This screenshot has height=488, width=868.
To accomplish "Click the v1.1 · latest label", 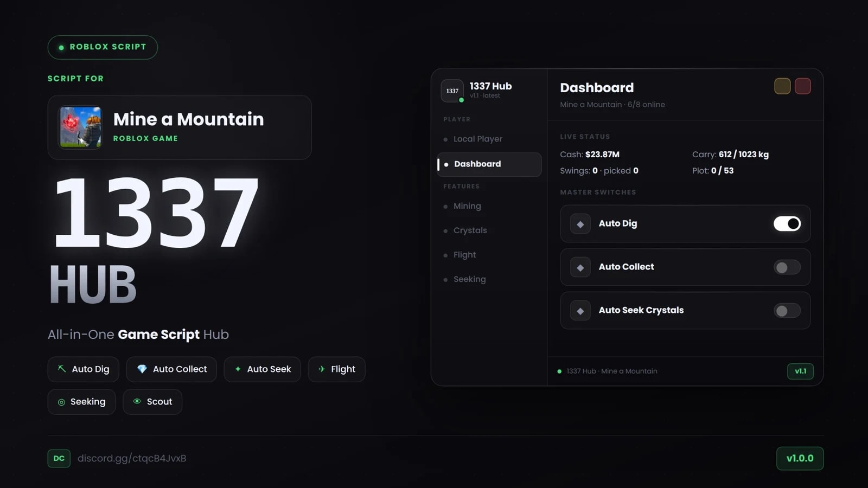I will pyautogui.click(x=485, y=96).
